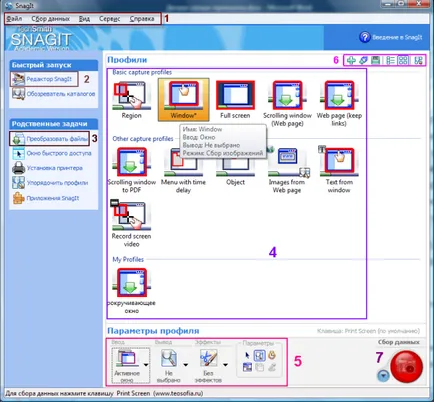
Task: Expand the input type dropdown arrow
Action: pyautogui.click(x=146, y=365)
